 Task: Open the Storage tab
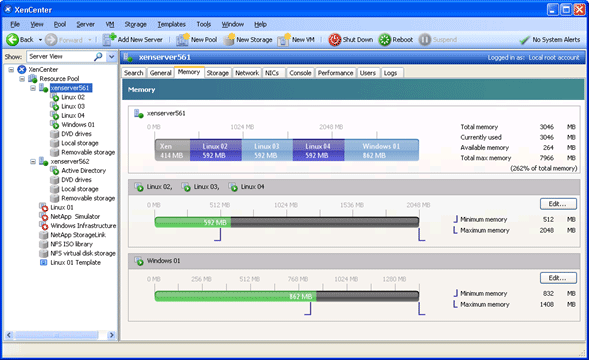tap(217, 73)
